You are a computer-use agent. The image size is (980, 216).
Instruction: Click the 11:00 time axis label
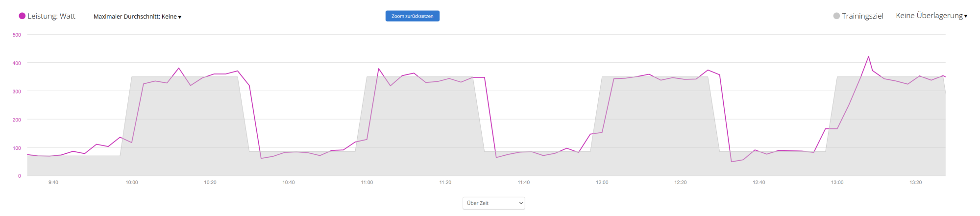click(x=367, y=182)
